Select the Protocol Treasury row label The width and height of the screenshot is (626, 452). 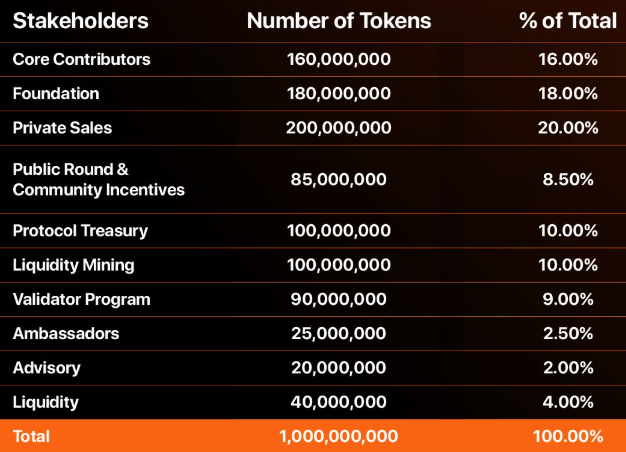(80, 231)
